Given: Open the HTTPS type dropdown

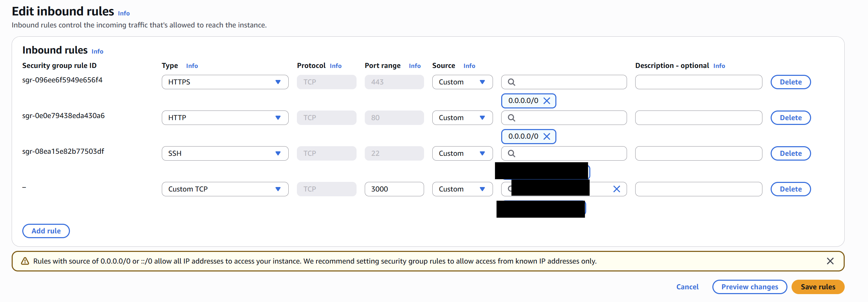Looking at the screenshot, I should (225, 82).
